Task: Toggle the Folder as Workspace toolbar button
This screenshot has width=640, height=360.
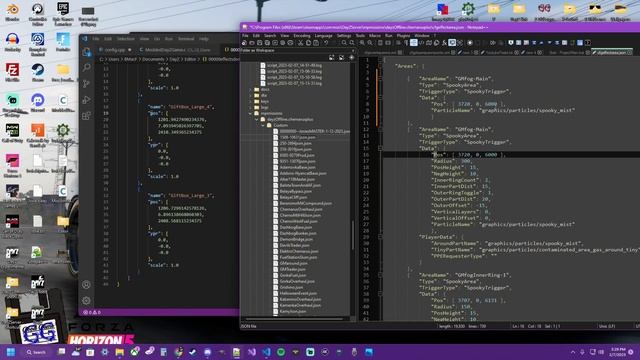Action: [x=452, y=42]
